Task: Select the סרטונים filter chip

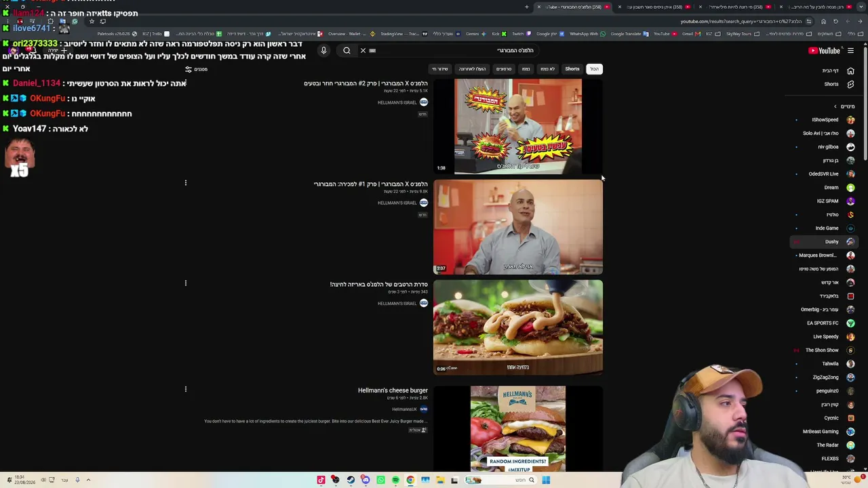Action: coord(504,69)
